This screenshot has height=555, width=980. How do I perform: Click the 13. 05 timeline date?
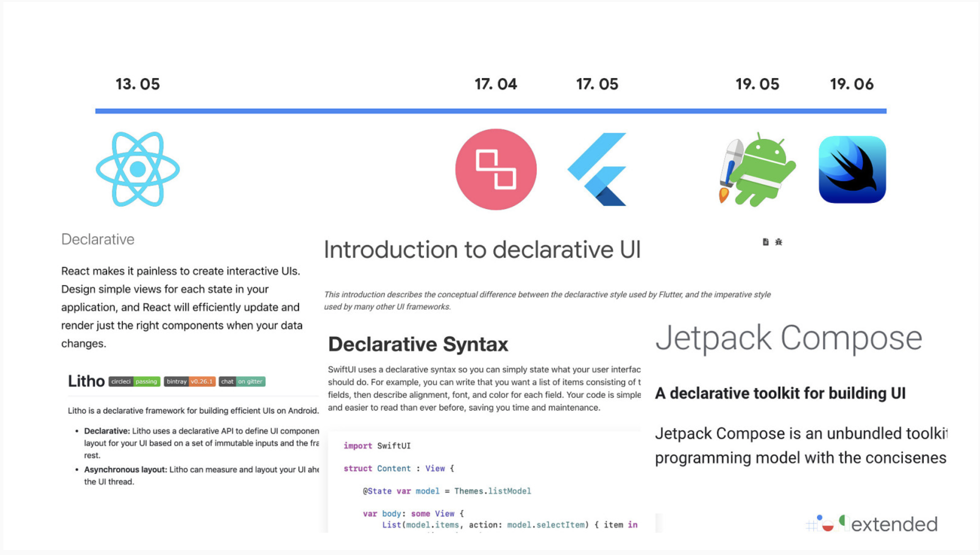[x=137, y=84]
